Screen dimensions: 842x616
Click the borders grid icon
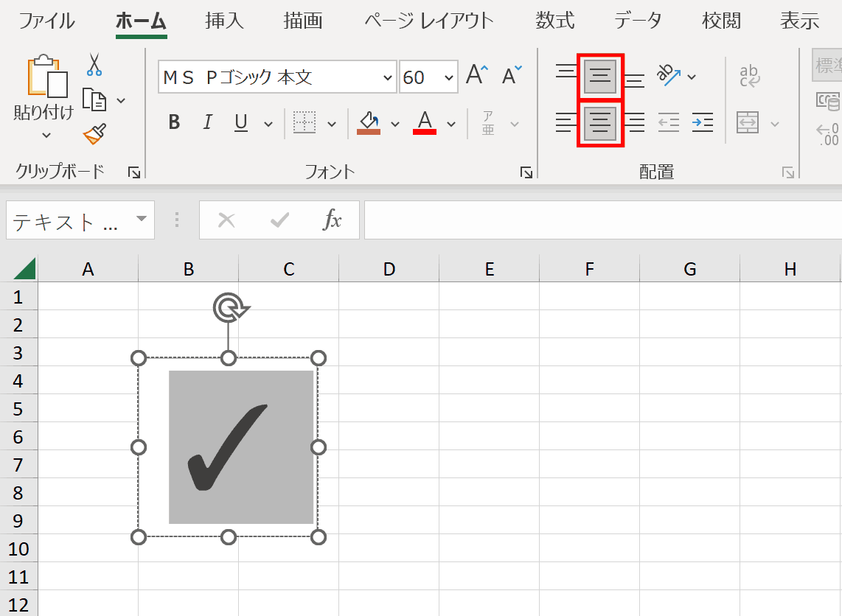[x=305, y=123]
